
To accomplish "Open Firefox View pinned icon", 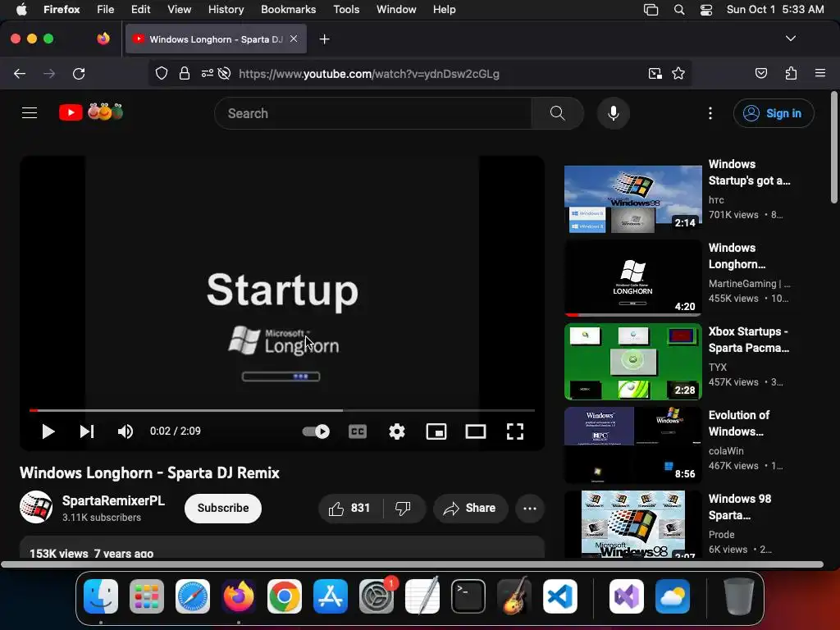I will pos(103,39).
